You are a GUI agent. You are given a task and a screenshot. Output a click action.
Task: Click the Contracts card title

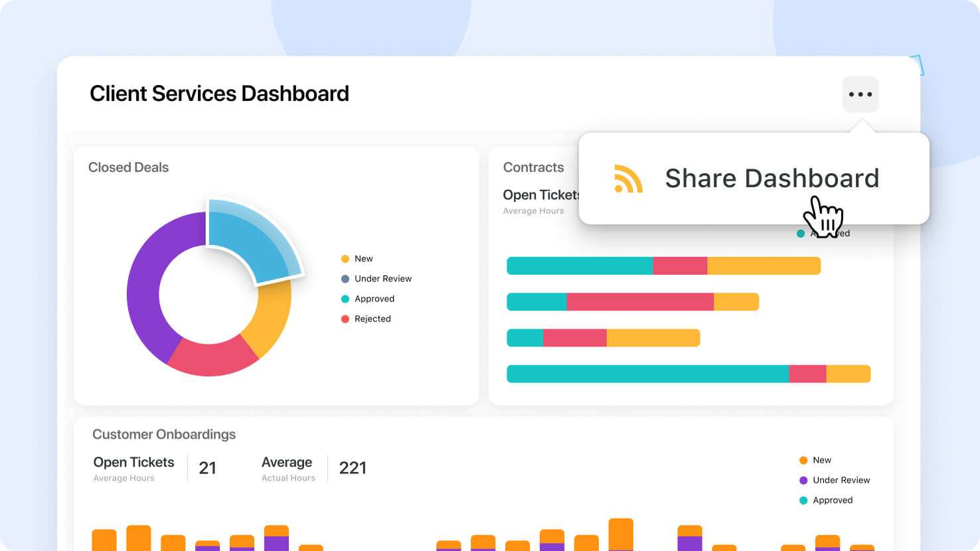[533, 167]
